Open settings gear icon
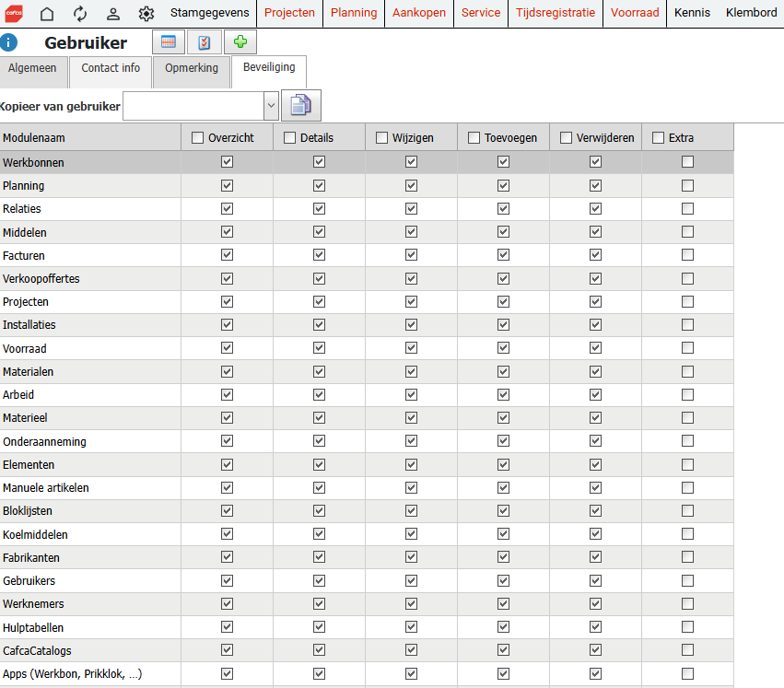Screen dimensions: 784x688 pos(146,14)
